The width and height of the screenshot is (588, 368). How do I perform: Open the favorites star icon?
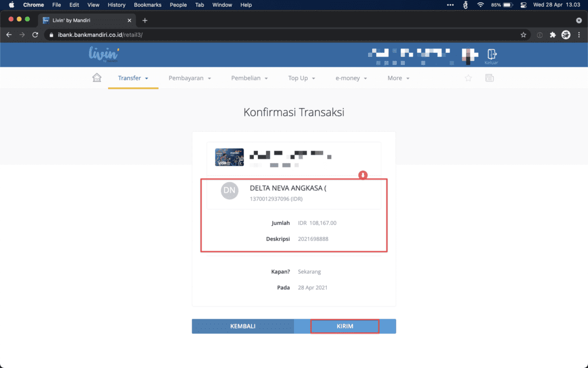[468, 78]
